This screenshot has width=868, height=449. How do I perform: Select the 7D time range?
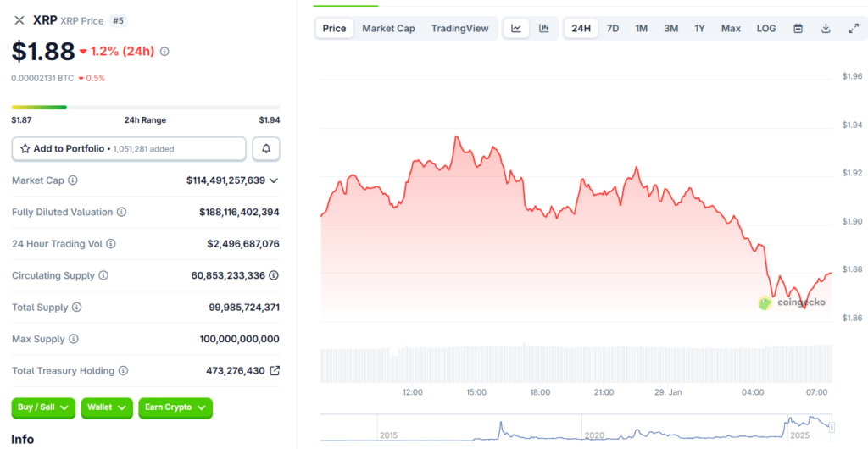[613, 28]
